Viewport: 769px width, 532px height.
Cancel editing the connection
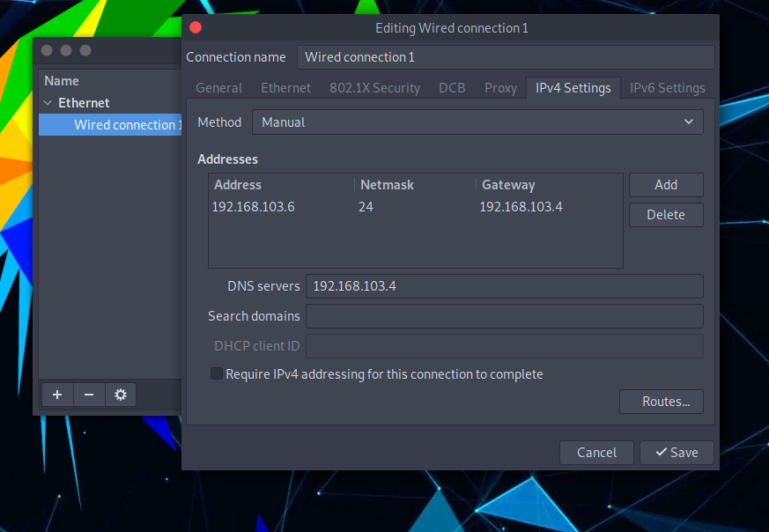[596, 452]
